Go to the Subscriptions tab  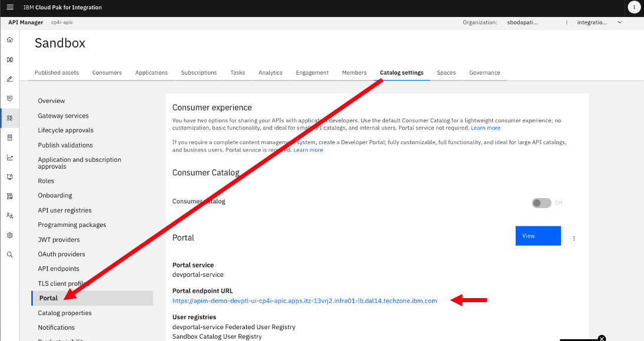pyautogui.click(x=199, y=73)
